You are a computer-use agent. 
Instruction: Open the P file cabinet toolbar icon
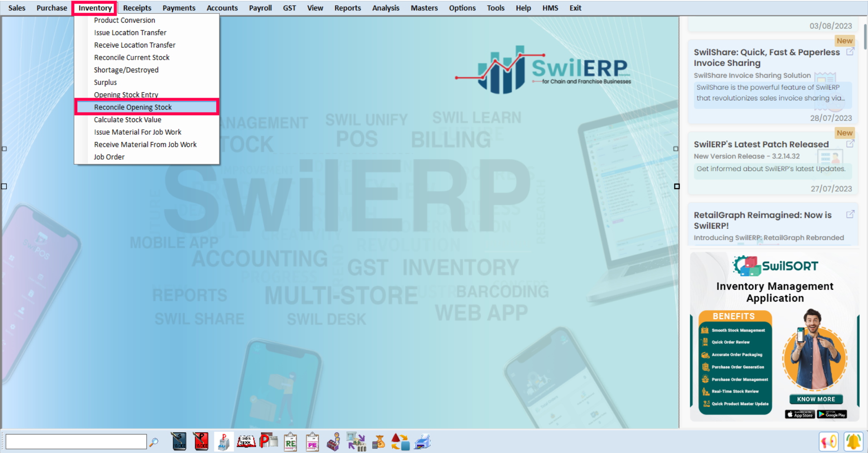point(223,442)
